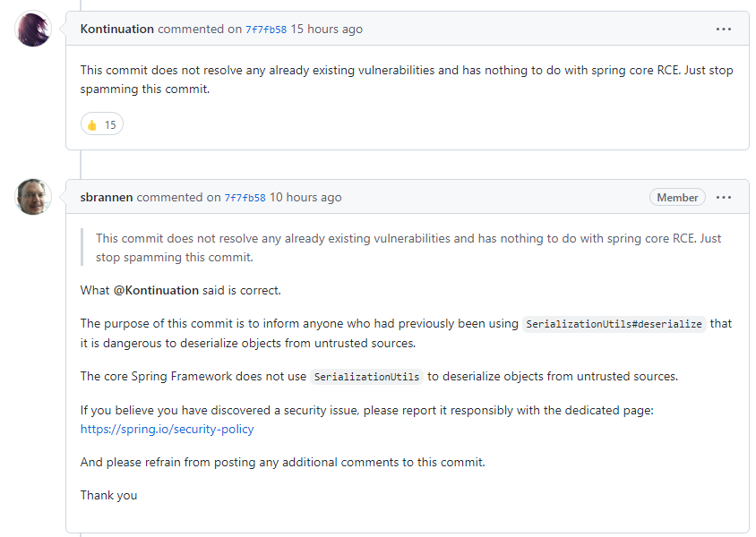Image resolution: width=756 pixels, height=537 pixels.
Task: Open the options menu on Kontinuation's comment
Action: click(x=723, y=29)
